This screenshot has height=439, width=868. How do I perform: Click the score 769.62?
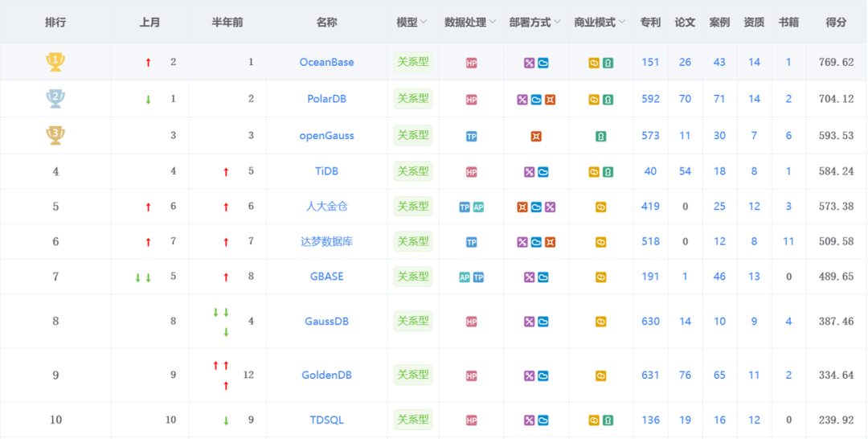[837, 62]
